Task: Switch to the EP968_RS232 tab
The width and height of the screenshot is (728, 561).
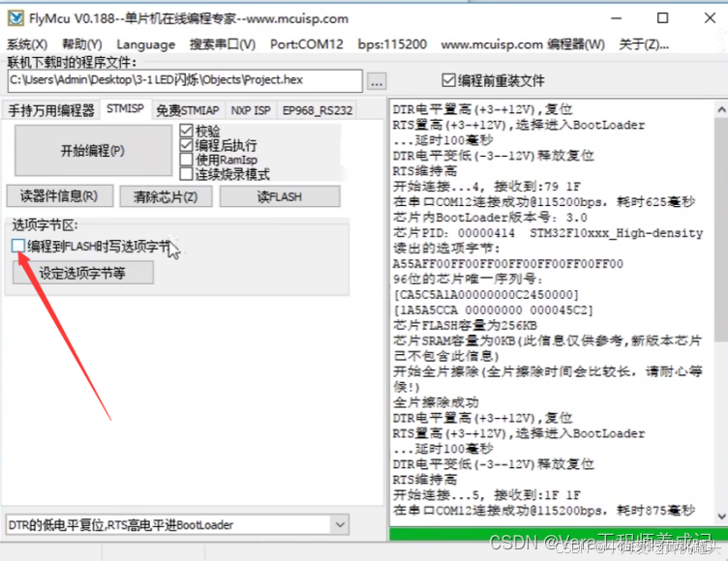Action: tap(318, 110)
